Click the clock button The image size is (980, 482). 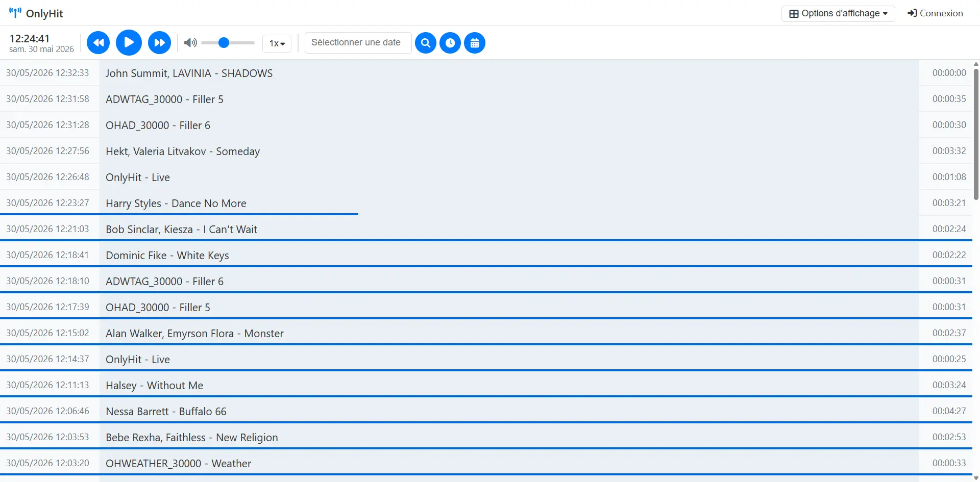pyautogui.click(x=450, y=43)
